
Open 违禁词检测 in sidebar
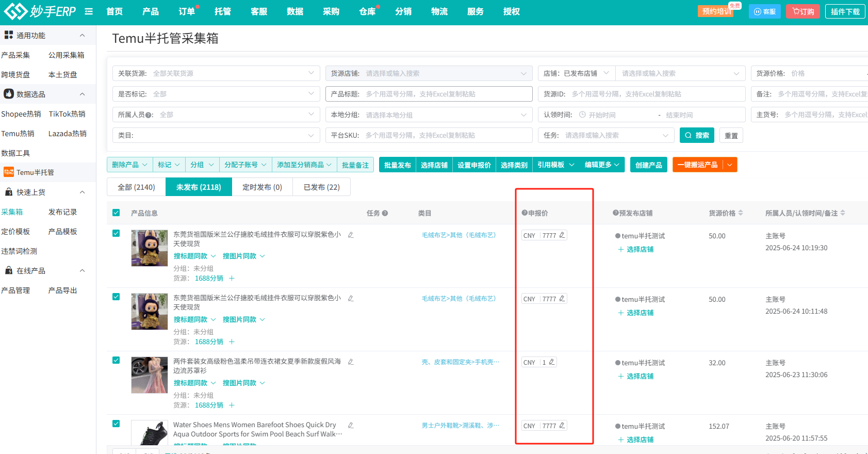19,251
